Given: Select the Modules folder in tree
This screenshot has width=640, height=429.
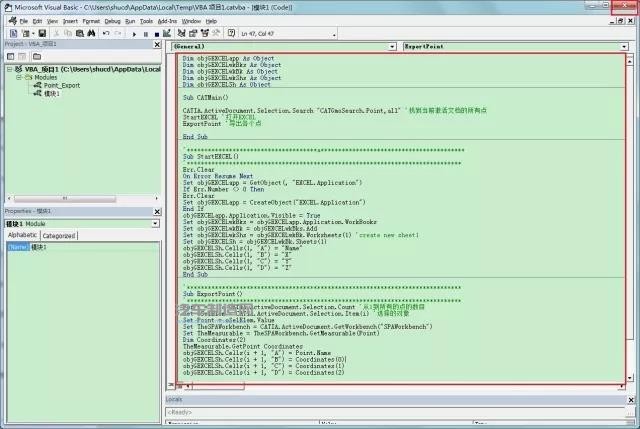Looking at the screenshot, I should point(45,77).
